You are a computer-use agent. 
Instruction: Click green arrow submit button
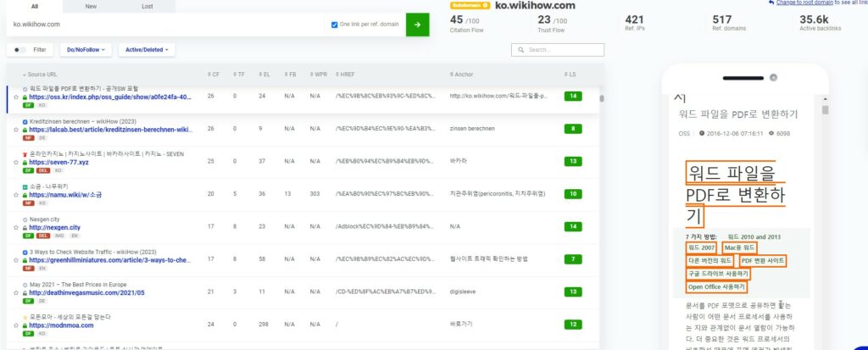coord(417,25)
